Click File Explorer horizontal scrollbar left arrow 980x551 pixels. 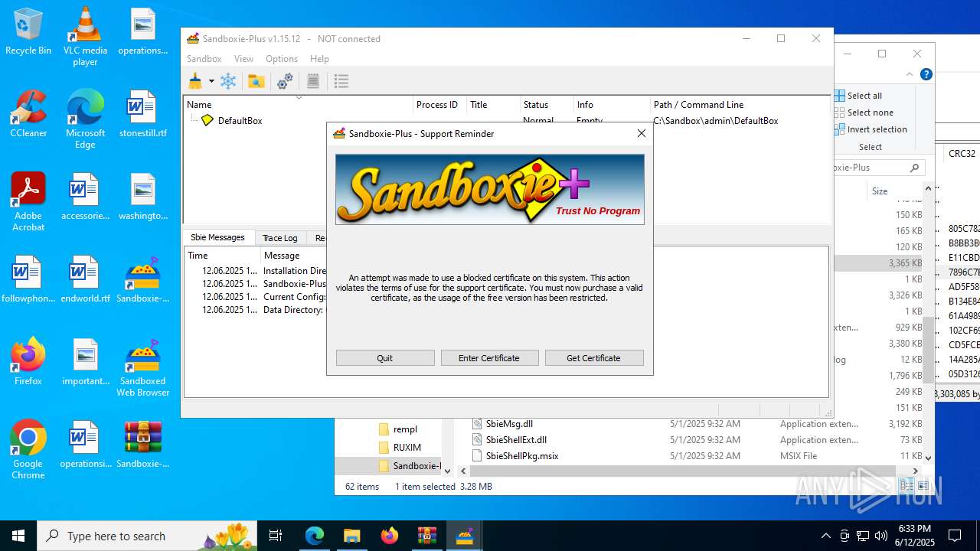pos(462,471)
